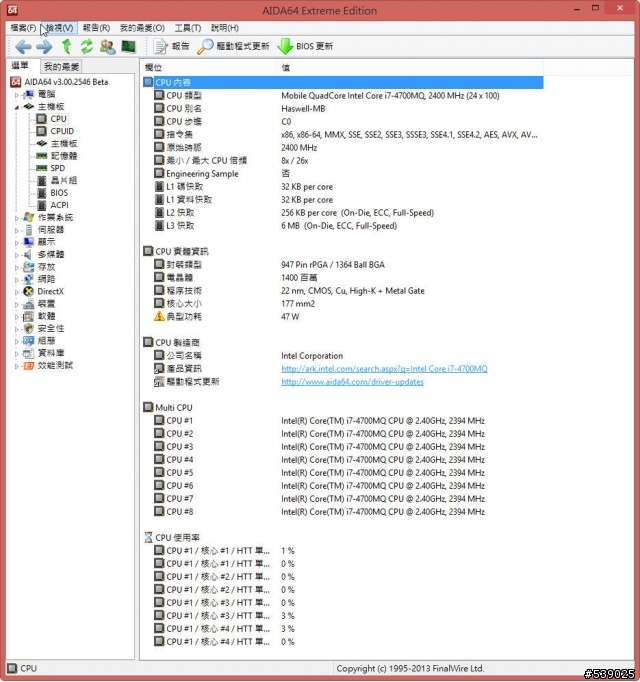Click the 安全性 shield icon
The height and width of the screenshot is (682, 640).
29,328
